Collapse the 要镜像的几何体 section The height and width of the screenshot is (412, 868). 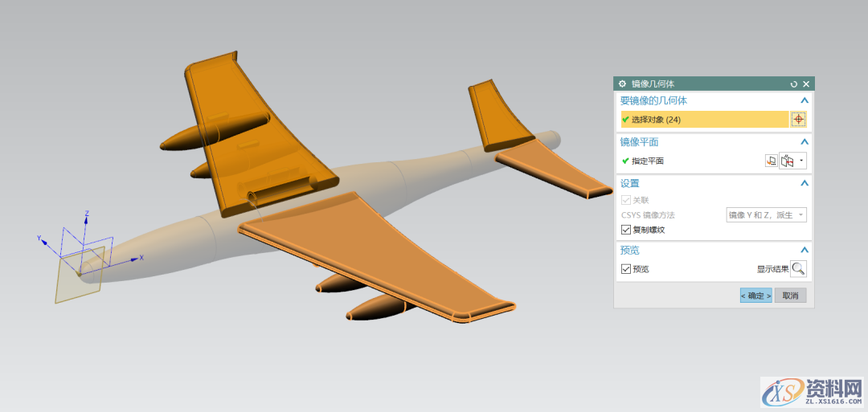point(805,100)
